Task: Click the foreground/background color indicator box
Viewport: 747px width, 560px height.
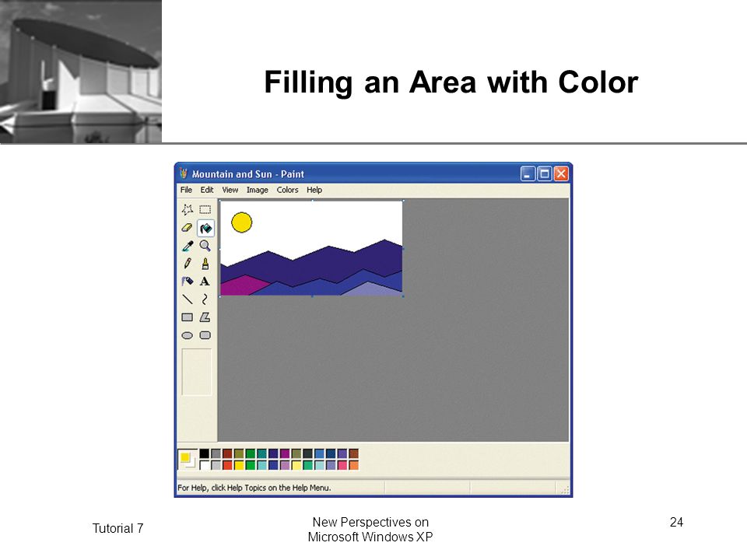Action: click(x=188, y=460)
